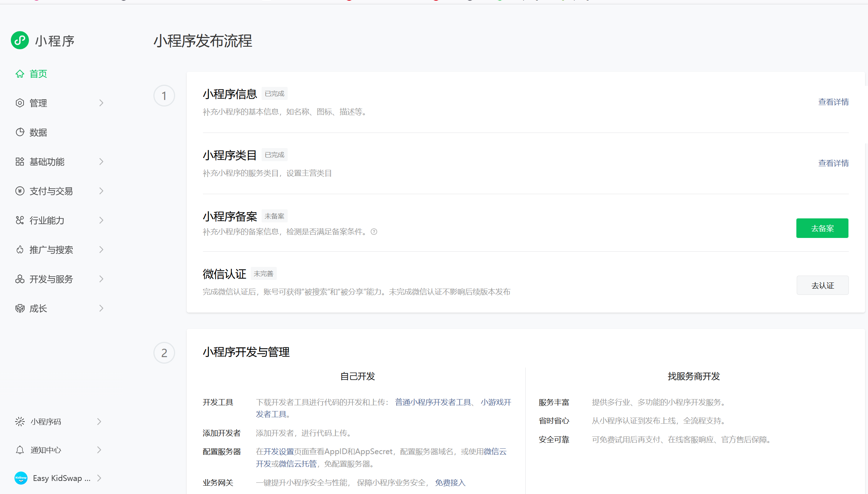This screenshot has width=868, height=494.
Task: Click the 首页 home icon
Action: [x=20, y=74]
